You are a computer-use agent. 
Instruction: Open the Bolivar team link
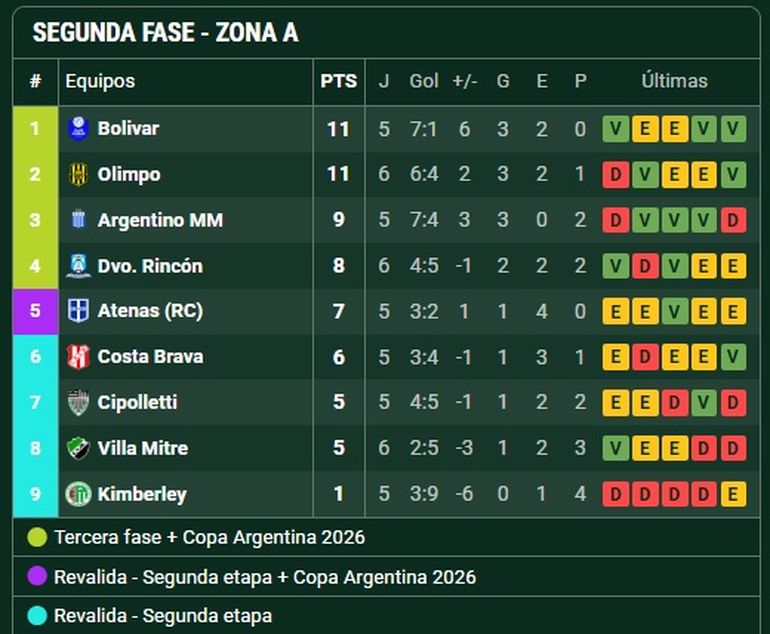tap(128, 129)
